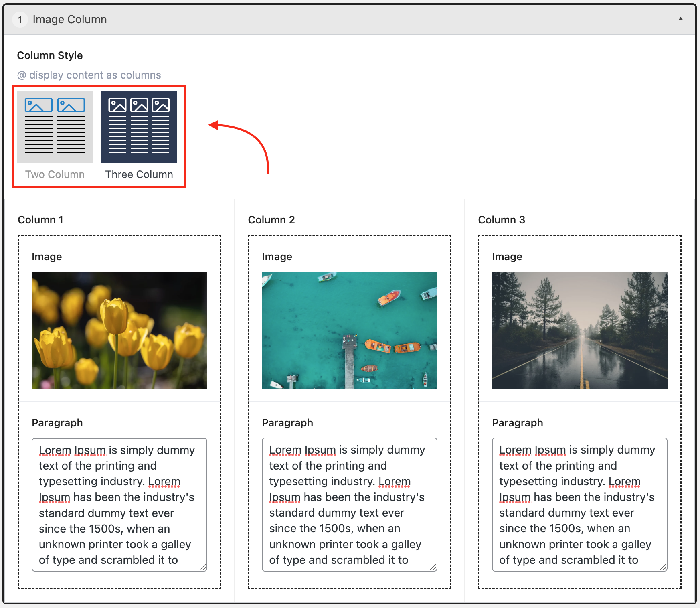Screen dimensions: 700x608
Task: Grab the Column 3 textarea resize handle
Action: (664, 567)
